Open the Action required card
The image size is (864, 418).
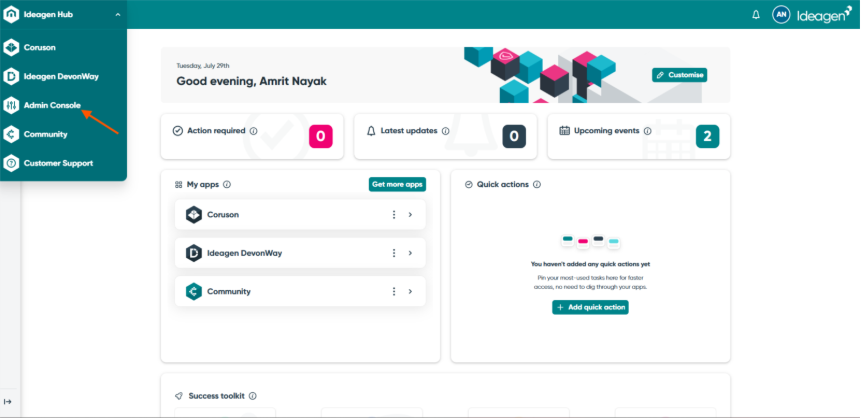point(252,137)
